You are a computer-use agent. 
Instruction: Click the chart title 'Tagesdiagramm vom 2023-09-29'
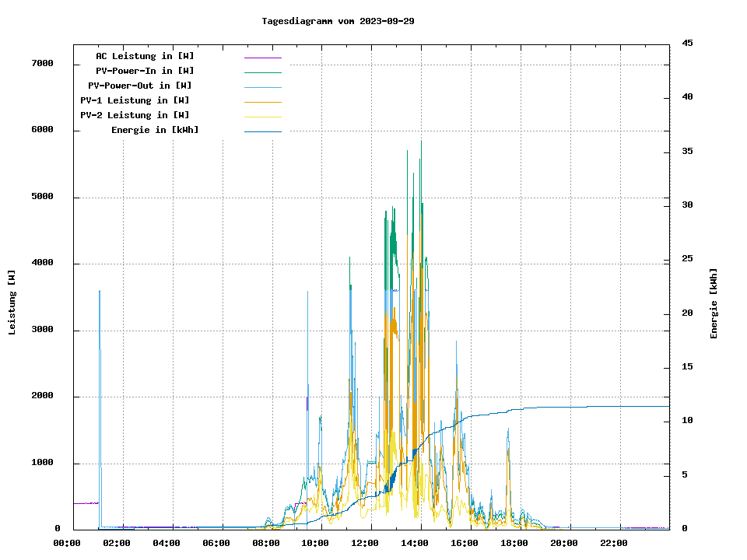(338, 21)
